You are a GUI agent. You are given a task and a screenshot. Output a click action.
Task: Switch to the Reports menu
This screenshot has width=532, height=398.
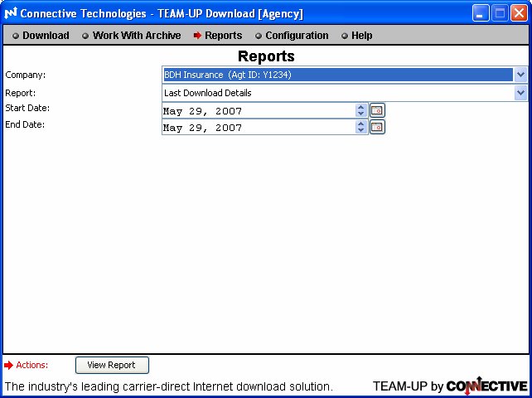point(223,36)
